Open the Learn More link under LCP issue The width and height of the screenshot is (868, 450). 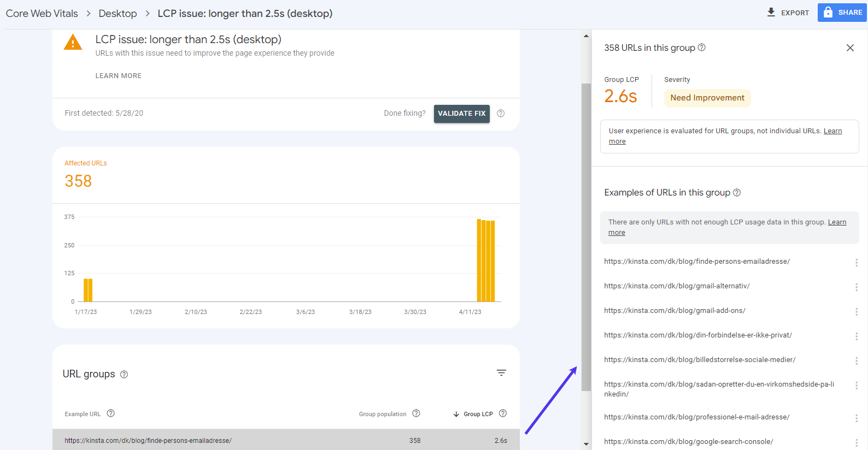119,76
